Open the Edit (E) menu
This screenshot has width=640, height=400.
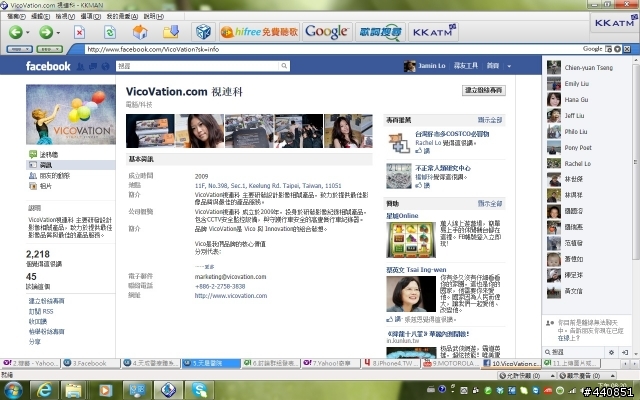[40, 16]
